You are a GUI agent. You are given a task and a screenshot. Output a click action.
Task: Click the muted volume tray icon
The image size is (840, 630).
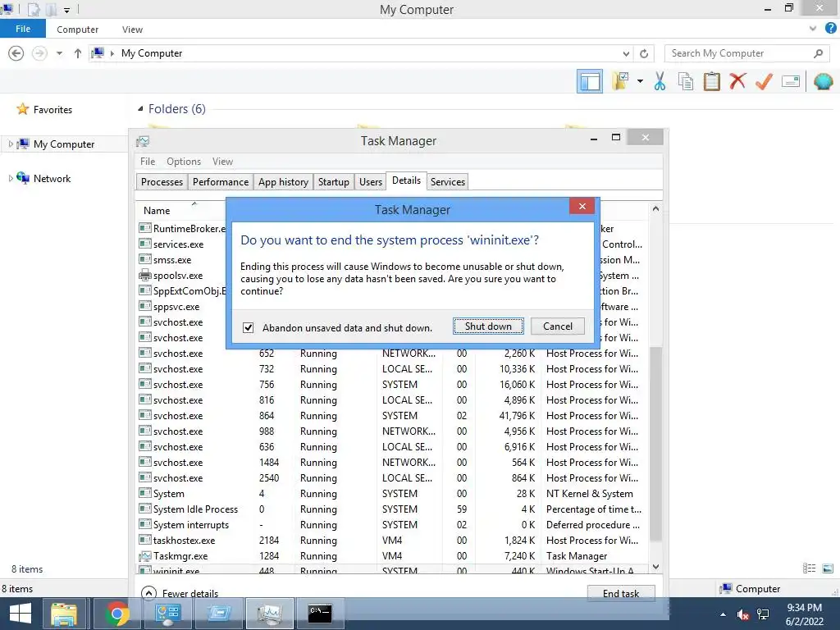742,614
